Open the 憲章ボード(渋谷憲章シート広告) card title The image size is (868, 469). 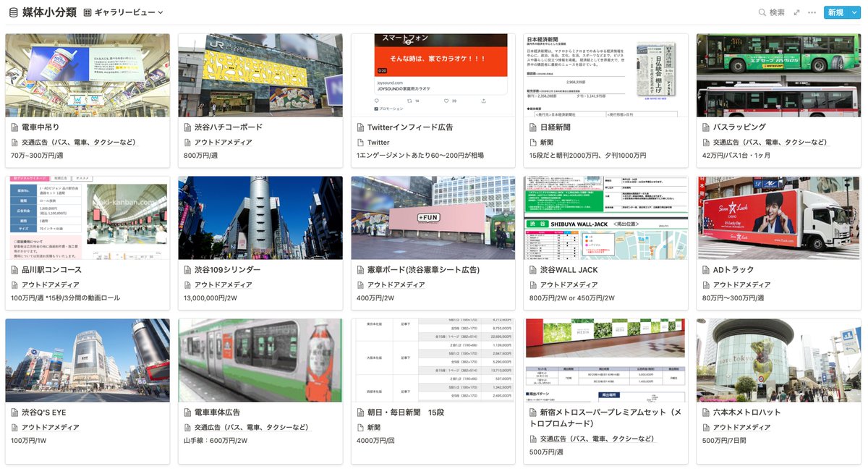click(423, 270)
